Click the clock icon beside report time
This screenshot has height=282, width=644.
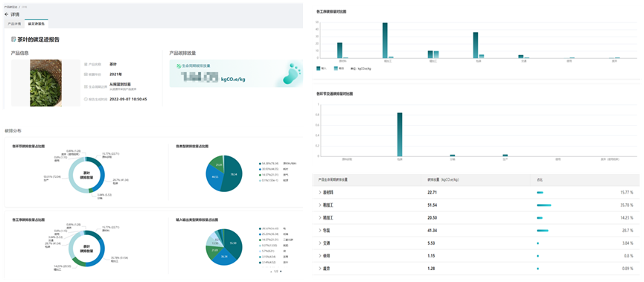point(86,99)
